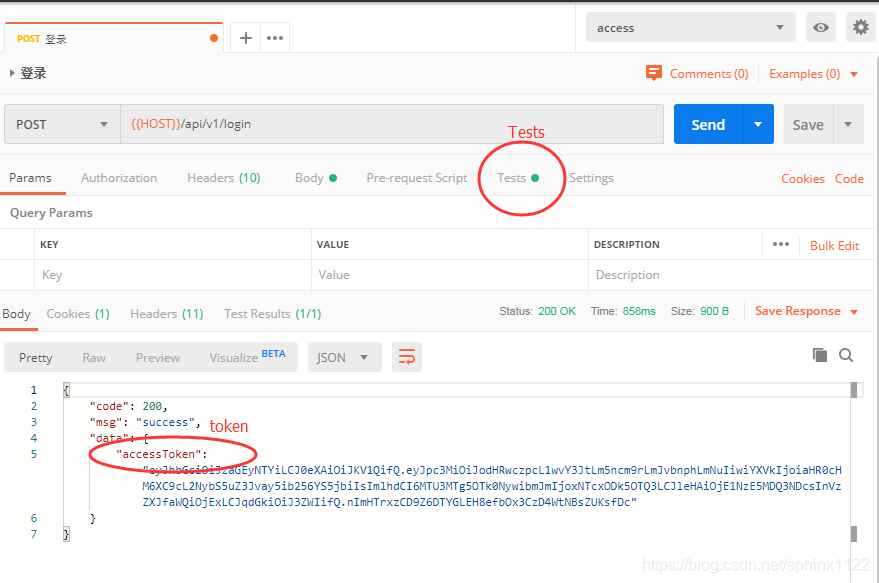
Task: Open response Headers (11) tab
Action: pos(166,314)
